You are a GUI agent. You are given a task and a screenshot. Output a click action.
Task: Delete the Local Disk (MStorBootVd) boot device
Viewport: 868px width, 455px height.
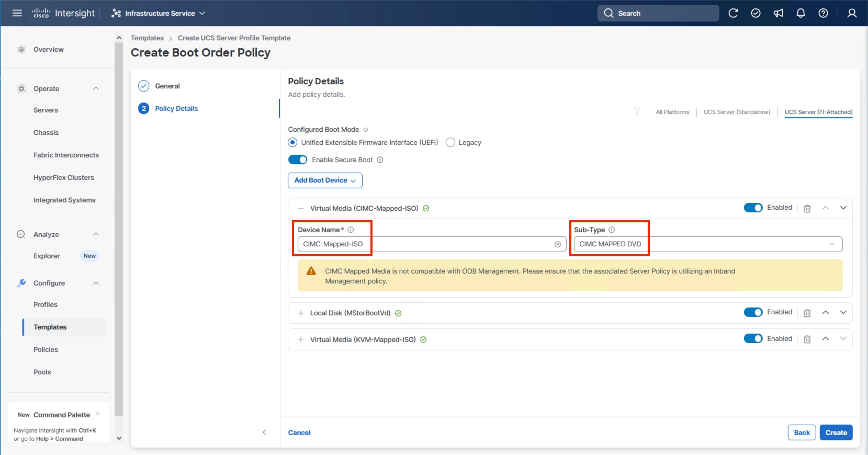(807, 313)
